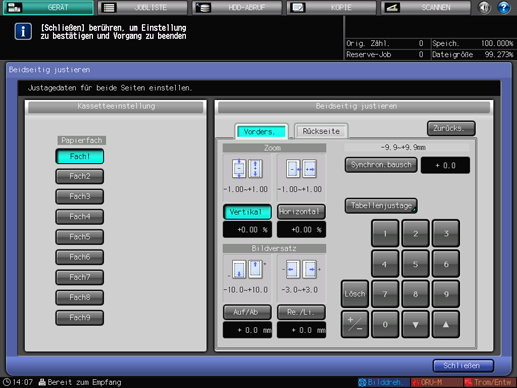Tap keypad digit 1

385,234
